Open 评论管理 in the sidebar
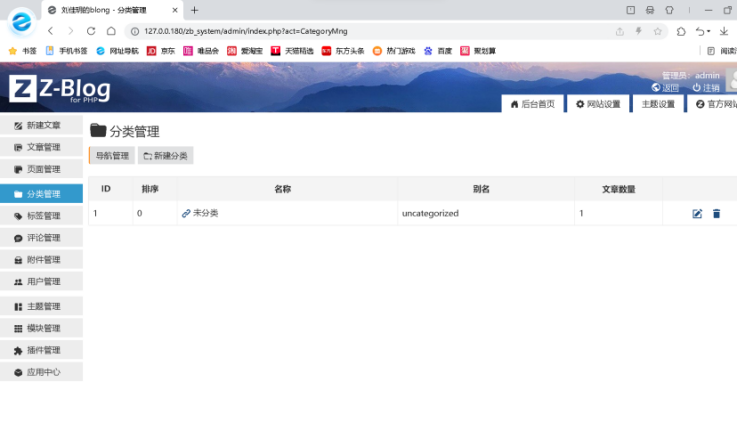Image resolution: width=737 pixels, height=423 pixels. point(41,238)
